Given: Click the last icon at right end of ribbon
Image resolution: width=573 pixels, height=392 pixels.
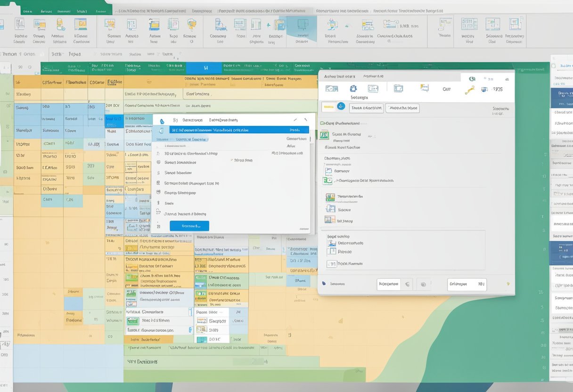Looking at the screenshot, I should [514, 24].
